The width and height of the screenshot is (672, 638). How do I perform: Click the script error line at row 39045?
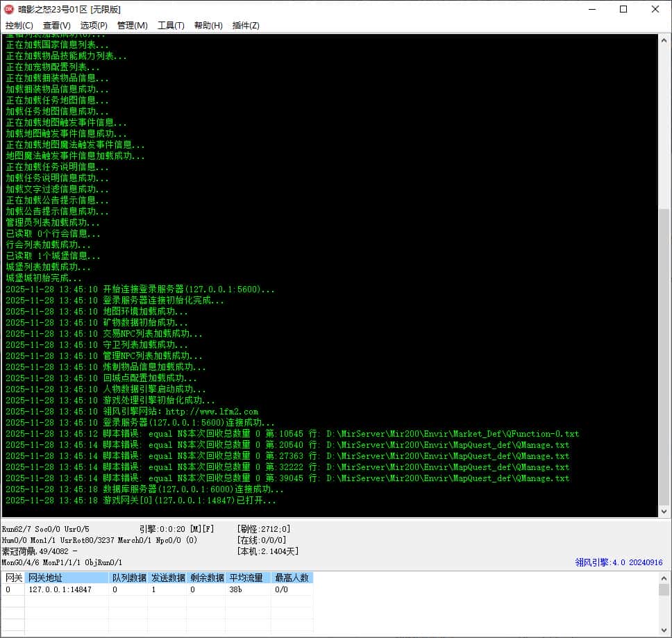coord(287,478)
